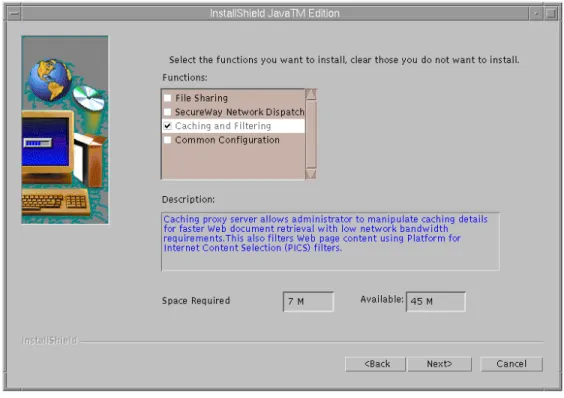Screen dimensions: 564x398
Task: Highlight the Caching and Filtering row label
Action: [223, 126]
